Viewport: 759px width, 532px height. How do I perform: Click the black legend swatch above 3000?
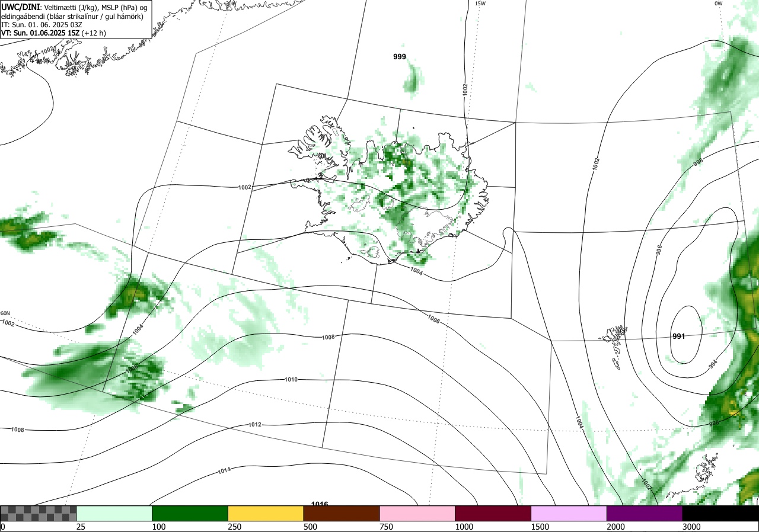(x=720, y=513)
